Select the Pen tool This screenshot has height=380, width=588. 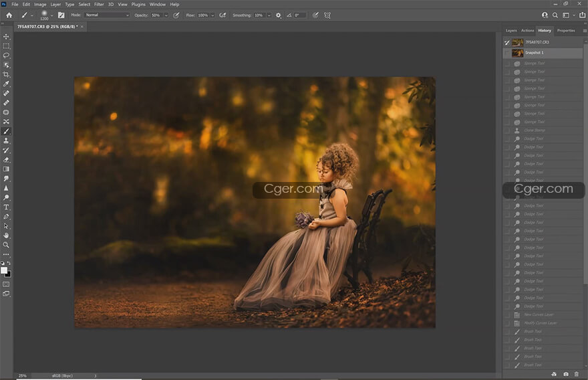(x=6, y=217)
